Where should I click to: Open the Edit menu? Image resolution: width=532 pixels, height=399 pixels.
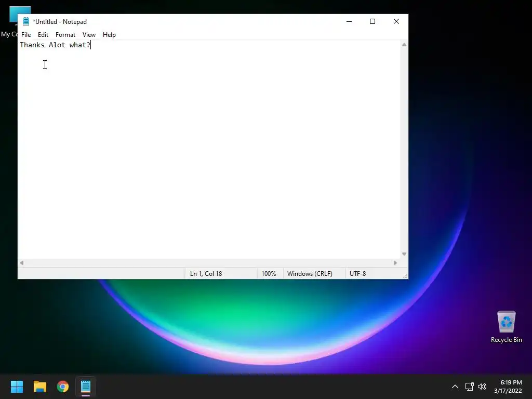pos(43,35)
